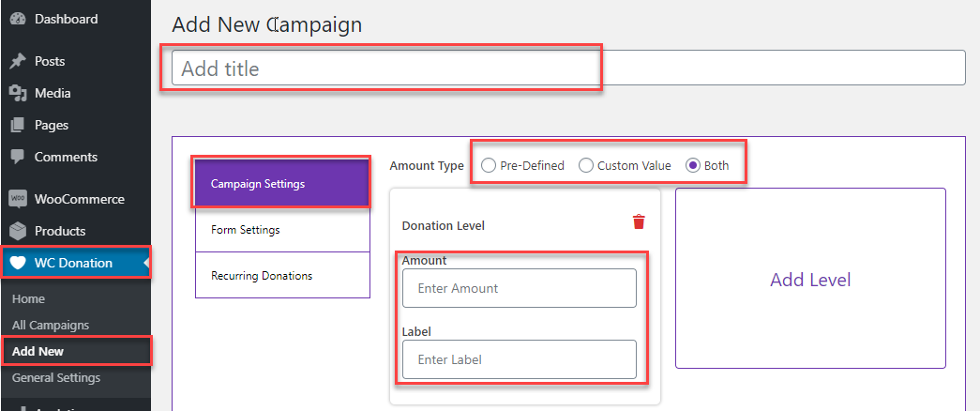Choose the Both amount type option

693,165
